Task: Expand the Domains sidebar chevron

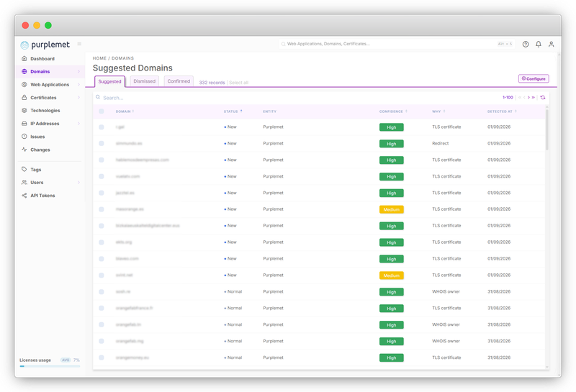Action: pos(78,72)
